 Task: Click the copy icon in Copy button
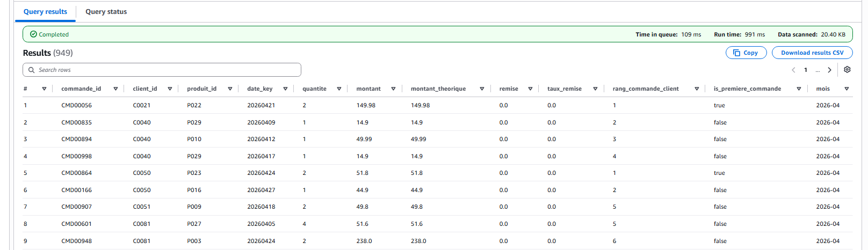(736, 53)
